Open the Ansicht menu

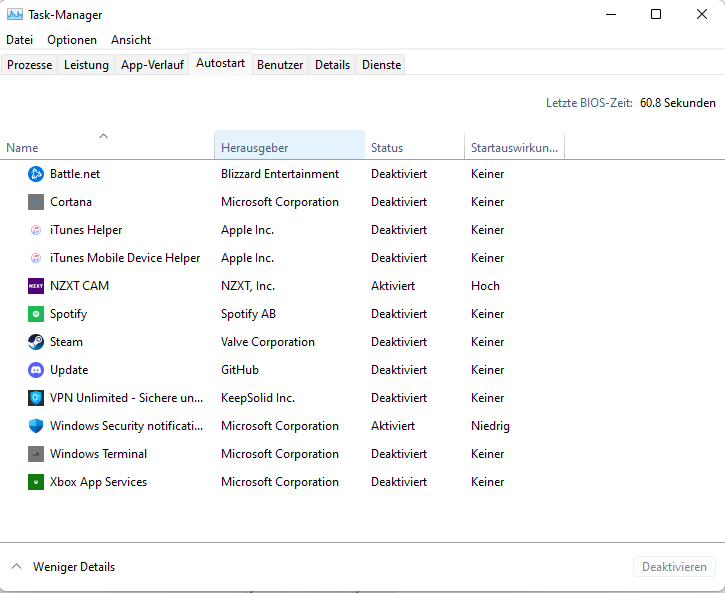131,40
